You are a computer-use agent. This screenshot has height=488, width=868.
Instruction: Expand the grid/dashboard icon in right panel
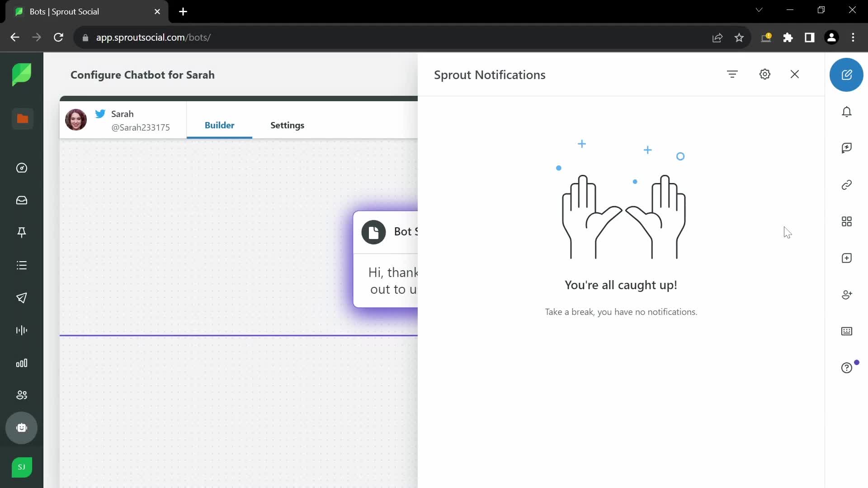tap(847, 221)
